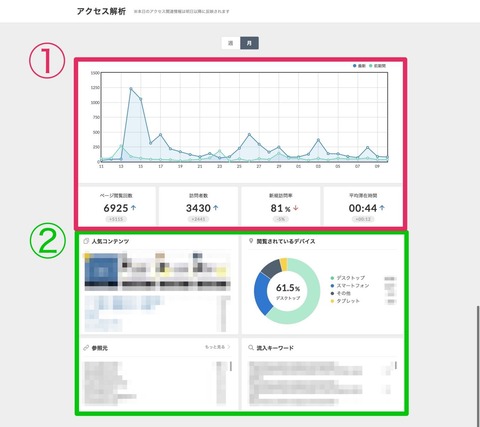Click the 平均滞在時間 card label
Screen dimensions: 480x427
point(363,196)
